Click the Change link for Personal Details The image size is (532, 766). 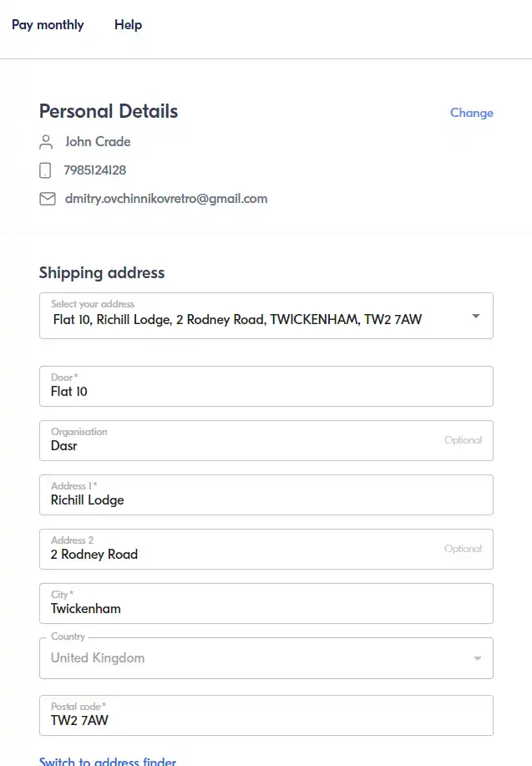point(471,113)
